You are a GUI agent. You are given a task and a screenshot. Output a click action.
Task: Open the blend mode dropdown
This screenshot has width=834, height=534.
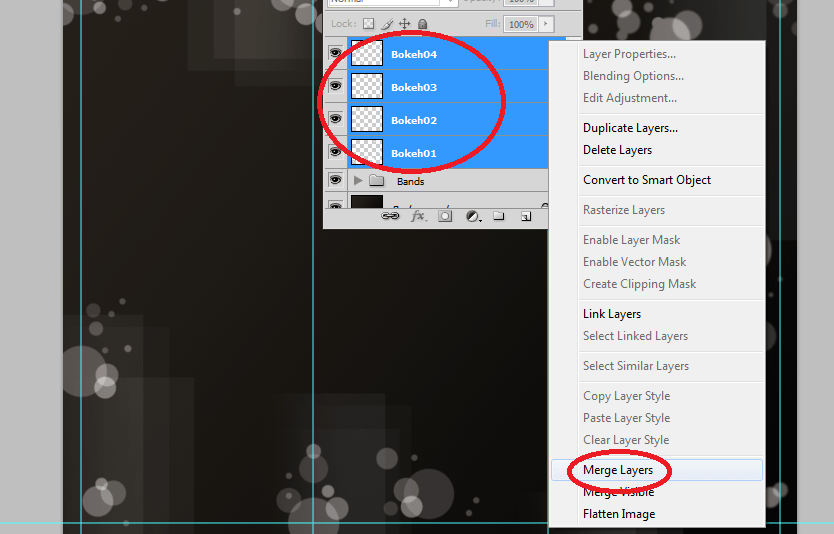tap(392, 2)
